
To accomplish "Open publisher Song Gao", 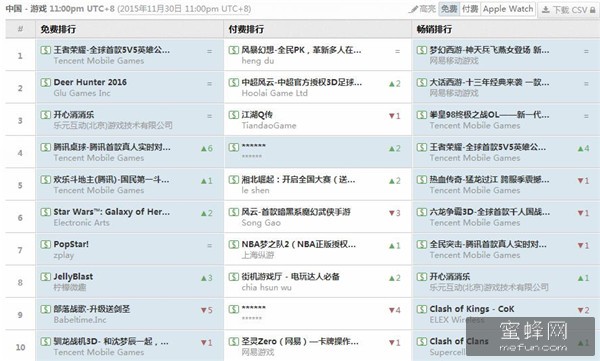I will click(x=261, y=222).
